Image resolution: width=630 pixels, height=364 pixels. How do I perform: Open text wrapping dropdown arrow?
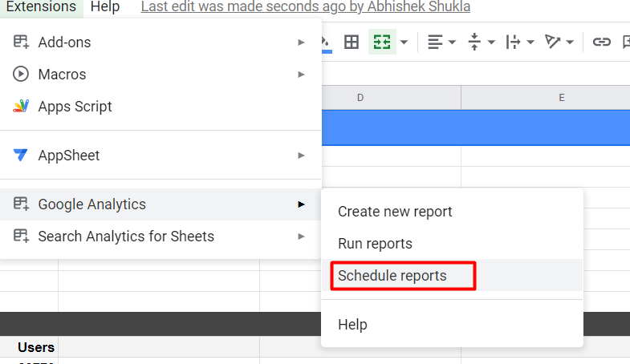click(530, 42)
